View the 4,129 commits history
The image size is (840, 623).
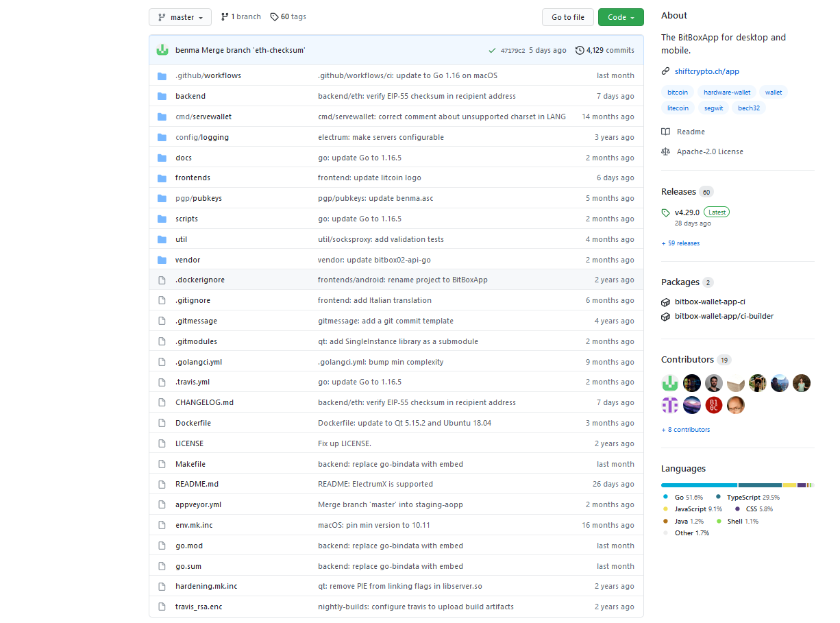coord(605,50)
